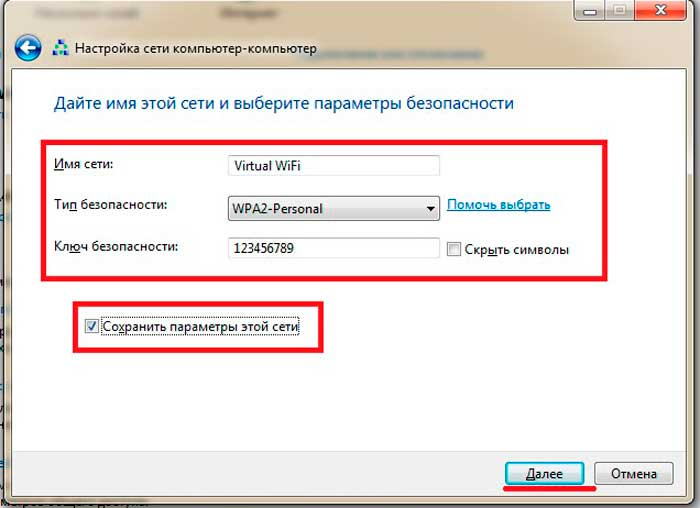Click the window title "Настройка сети компьютер-компьютер"

point(196,48)
